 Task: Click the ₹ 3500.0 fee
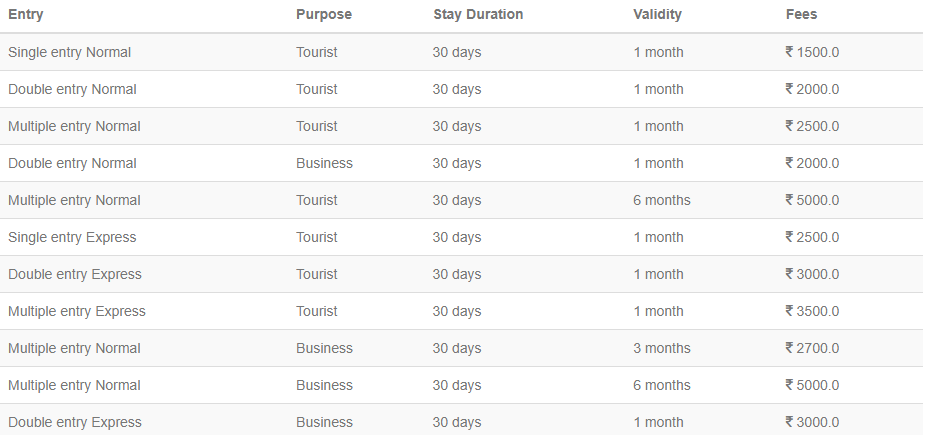(x=812, y=311)
